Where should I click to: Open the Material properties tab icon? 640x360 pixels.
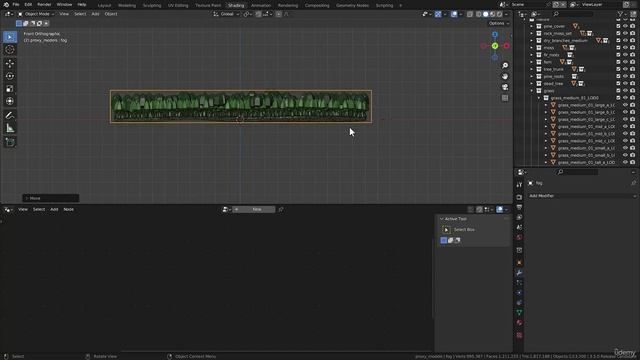(x=519, y=322)
